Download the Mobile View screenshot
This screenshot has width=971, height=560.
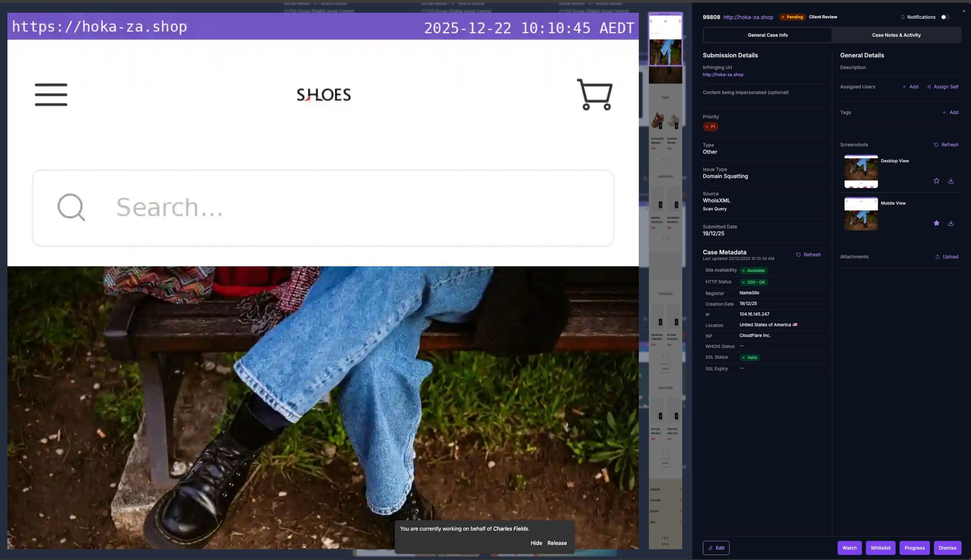click(x=951, y=223)
